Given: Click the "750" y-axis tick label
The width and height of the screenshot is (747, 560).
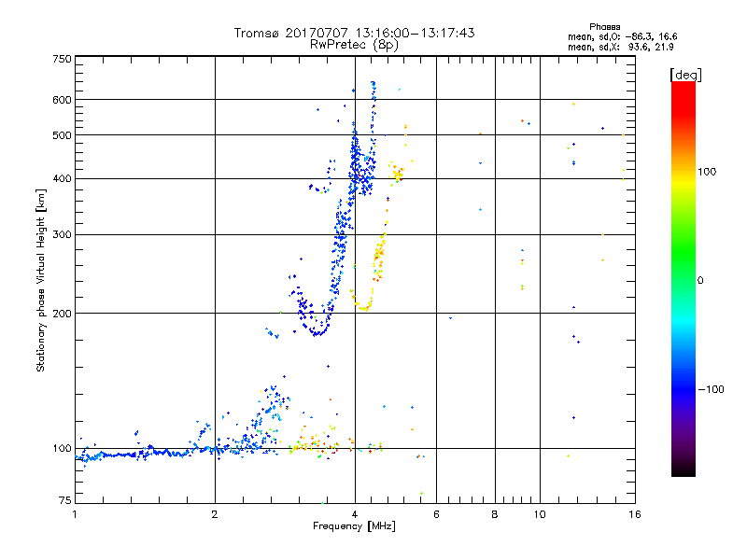Looking at the screenshot, I should pos(62,59).
